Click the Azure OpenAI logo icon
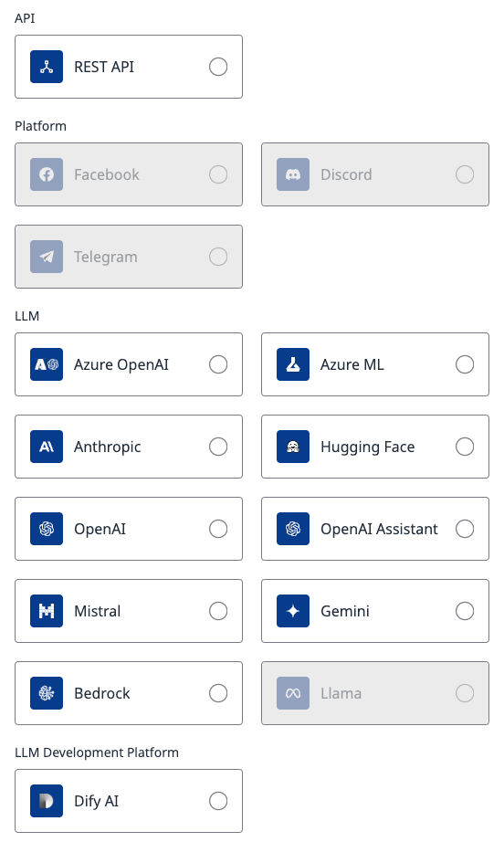The width and height of the screenshot is (504, 842). pos(47,364)
